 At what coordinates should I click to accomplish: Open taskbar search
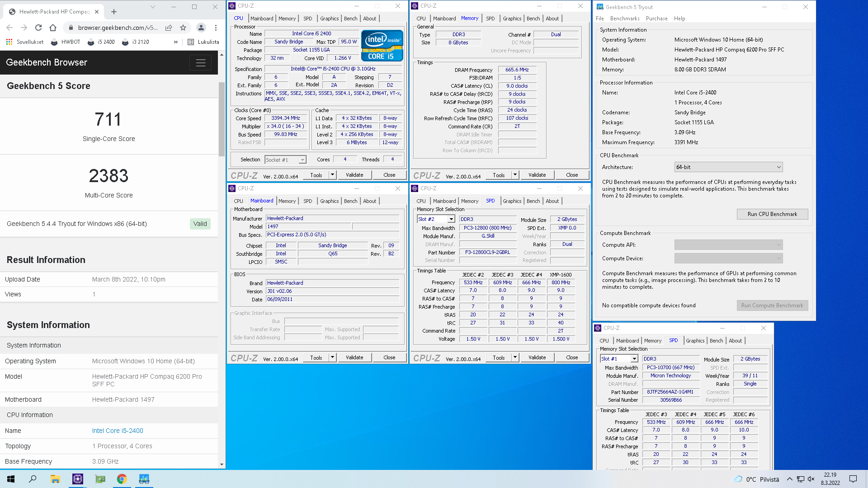(33, 479)
